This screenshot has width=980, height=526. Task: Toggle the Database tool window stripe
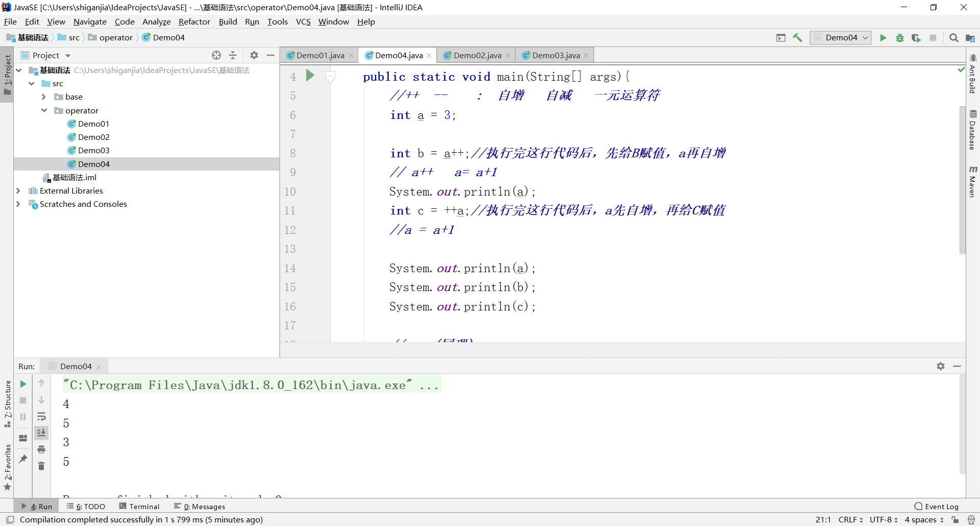pyautogui.click(x=973, y=130)
